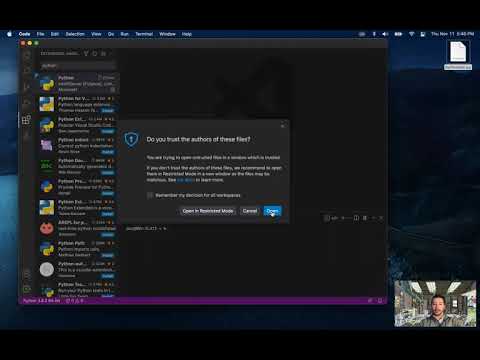Open the Explorer view in the activity bar
480x360 pixels.
coord(27,55)
